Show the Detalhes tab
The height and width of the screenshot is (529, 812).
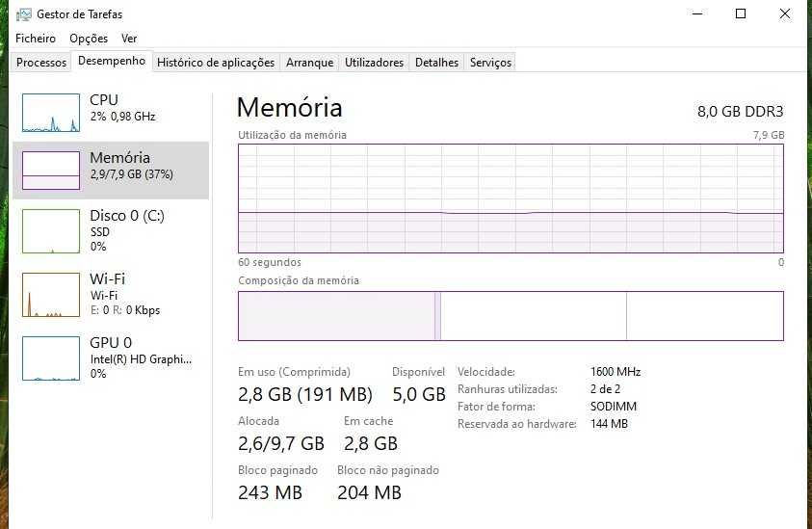436,63
